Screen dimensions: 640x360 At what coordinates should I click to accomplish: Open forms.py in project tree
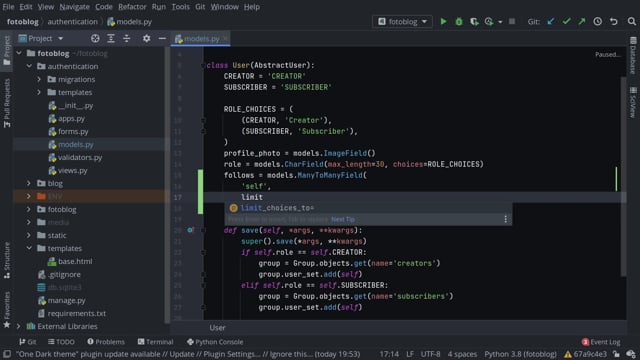[73, 131]
